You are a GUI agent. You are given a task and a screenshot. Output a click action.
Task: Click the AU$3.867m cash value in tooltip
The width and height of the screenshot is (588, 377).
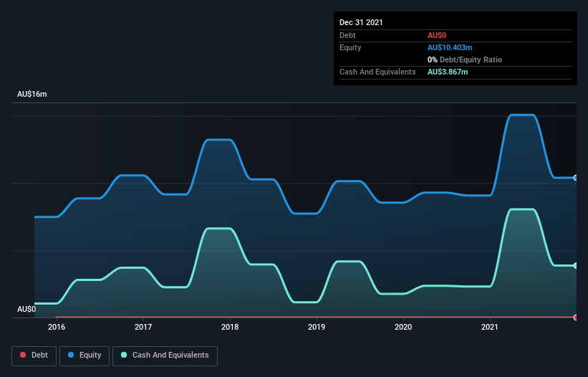point(448,72)
